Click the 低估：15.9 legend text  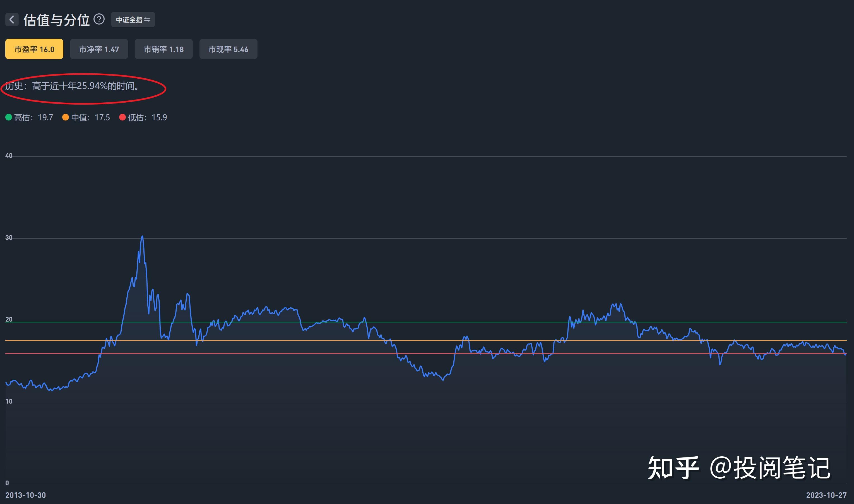tap(147, 117)
